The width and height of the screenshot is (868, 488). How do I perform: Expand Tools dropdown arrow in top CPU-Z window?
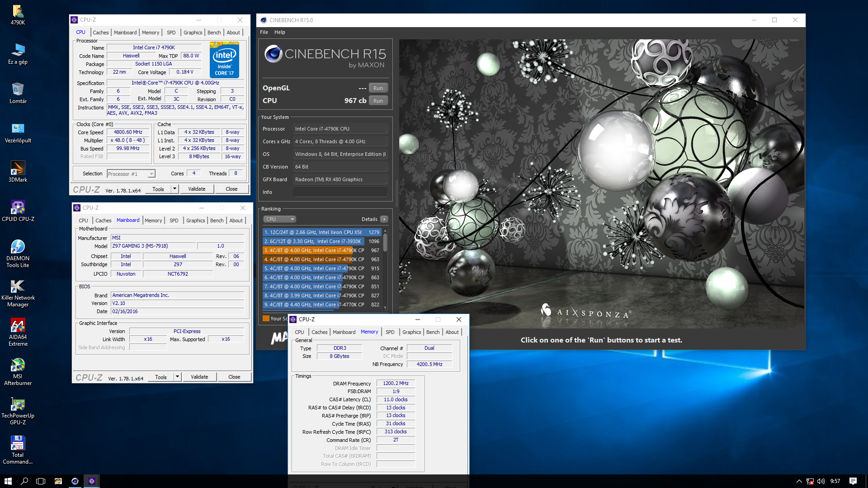tap(175, 189)
